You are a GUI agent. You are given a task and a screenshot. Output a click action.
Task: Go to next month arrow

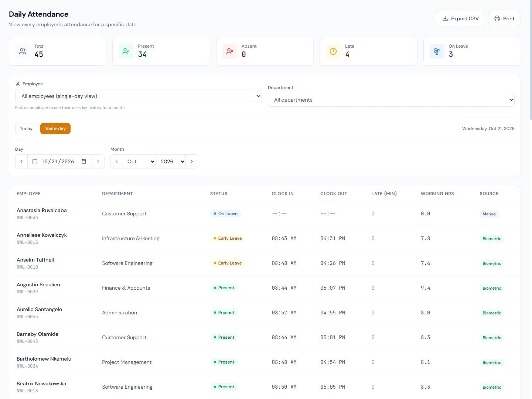[x=191, y=161]
